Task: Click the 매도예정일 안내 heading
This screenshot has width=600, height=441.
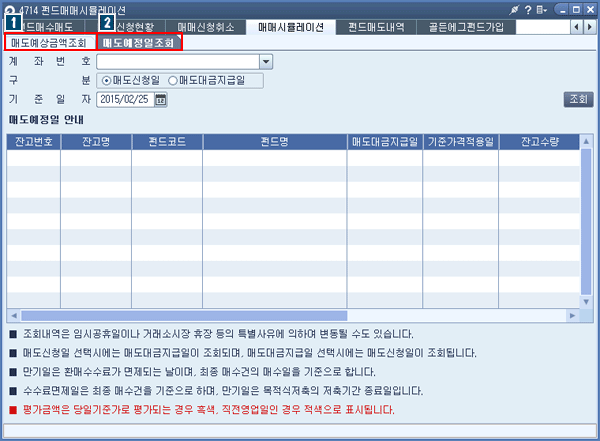Action: (46, 120)
